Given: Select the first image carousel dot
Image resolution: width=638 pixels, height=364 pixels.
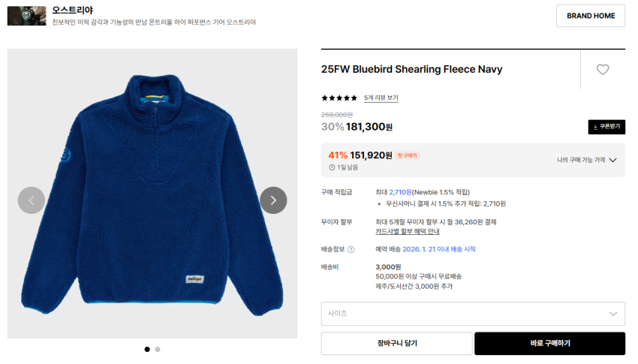Looking at the screenshot, I should coord(147,349).
